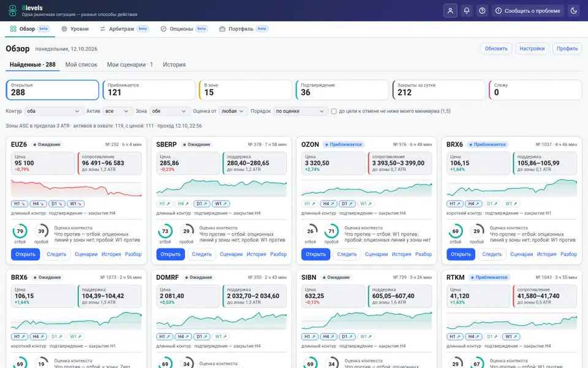Click the D1 timeframe chip on OZON card
Image resolution: width=588 pixels, height=368 pixels.
point(347,204)
